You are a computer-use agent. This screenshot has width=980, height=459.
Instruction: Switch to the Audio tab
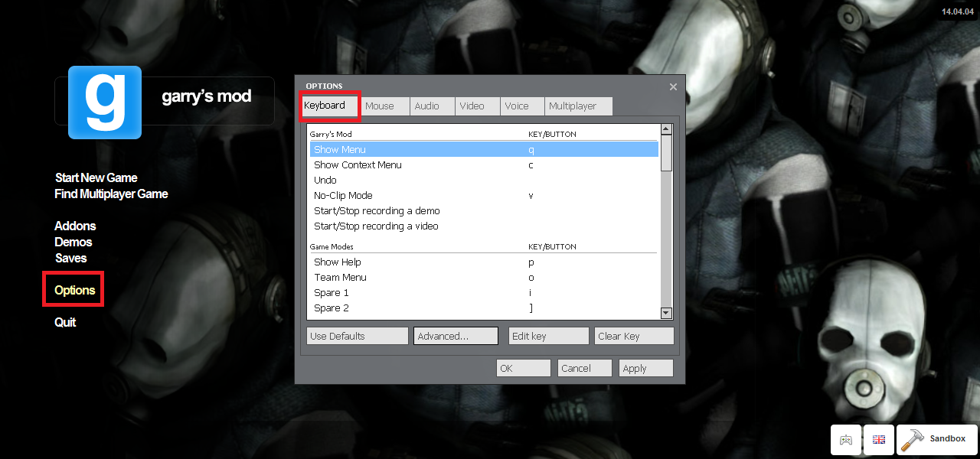pyautogui.click(x=433, y=106)
